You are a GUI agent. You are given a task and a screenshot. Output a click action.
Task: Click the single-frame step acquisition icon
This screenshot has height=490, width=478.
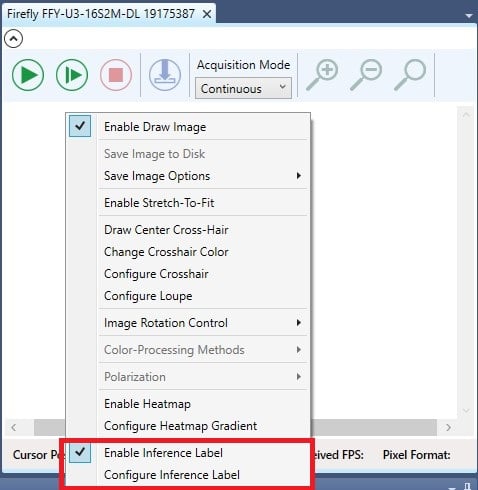[72, 75]
